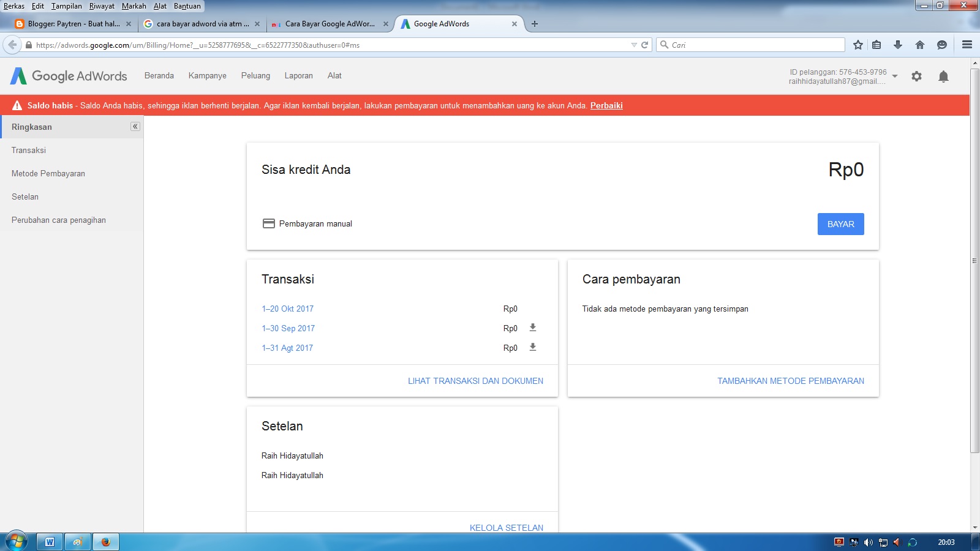Open Paint from the taskbar
Screen dimensions: 980x551
pyautogui.click(x=78, y=542)
